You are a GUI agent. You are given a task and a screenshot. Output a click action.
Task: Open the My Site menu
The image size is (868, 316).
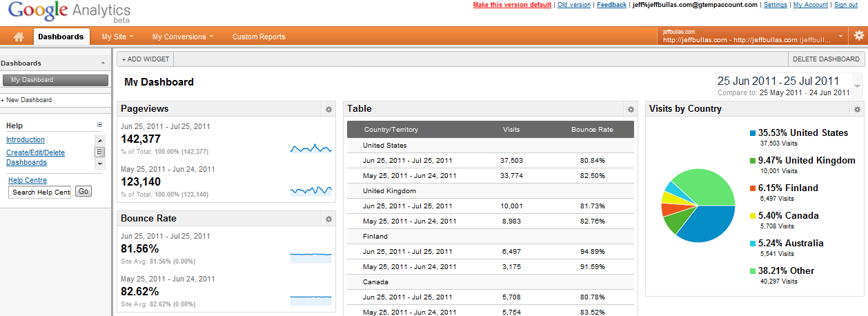[117, 37]
